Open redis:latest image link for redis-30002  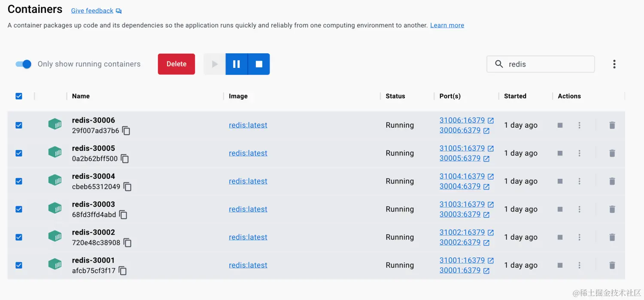248,237
